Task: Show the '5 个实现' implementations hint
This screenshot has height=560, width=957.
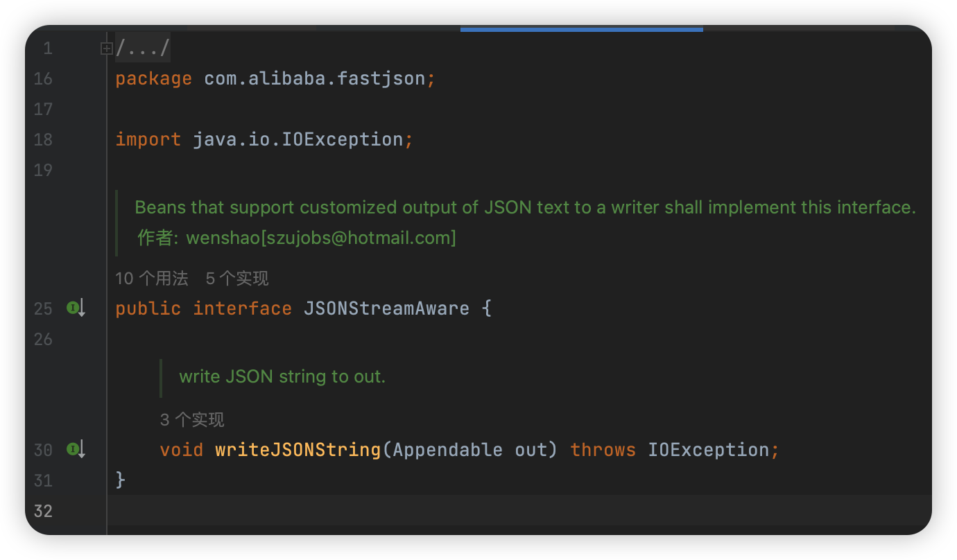Action: (x=237, y=279)
